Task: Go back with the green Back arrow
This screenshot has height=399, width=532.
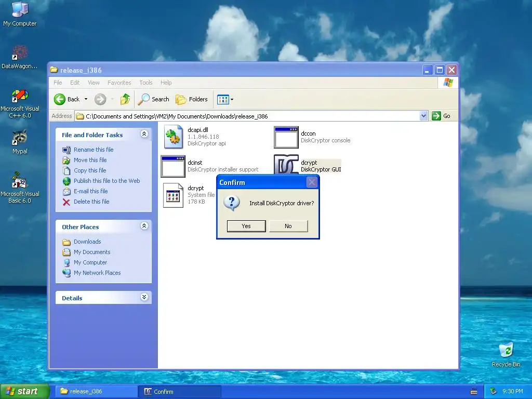Action: click(x=60, y=99)
